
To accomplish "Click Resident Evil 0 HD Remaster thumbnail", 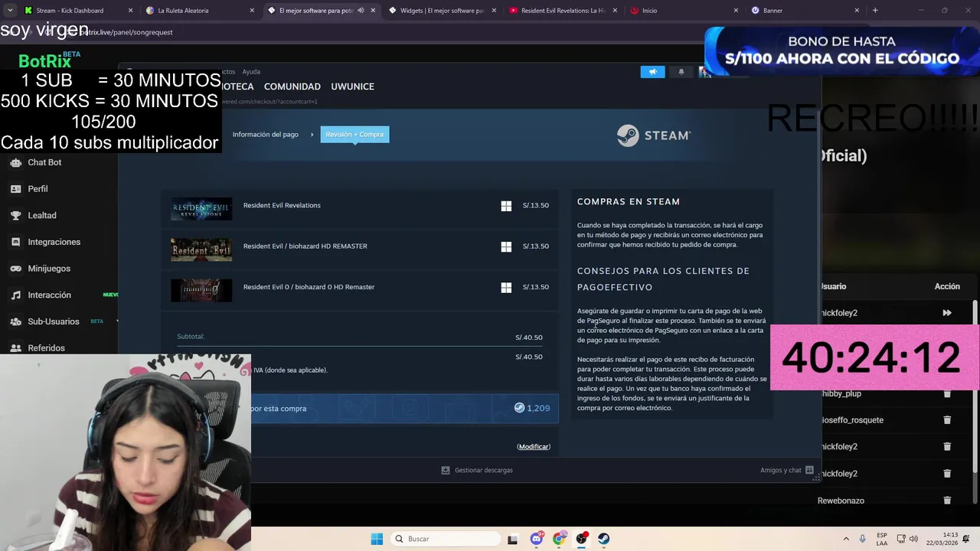I will 201,290.
